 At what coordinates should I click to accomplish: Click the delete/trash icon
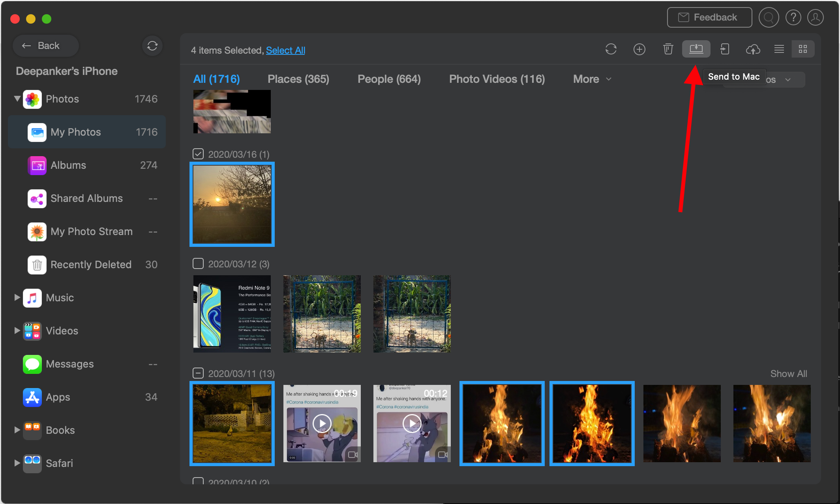(x=668, y=49)
